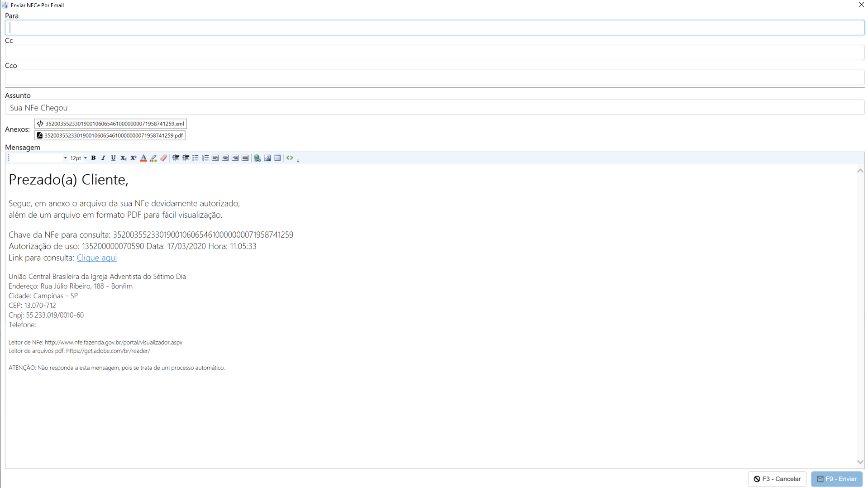Insert an image into the message
The image size is (868, 488).
(267, 158)
